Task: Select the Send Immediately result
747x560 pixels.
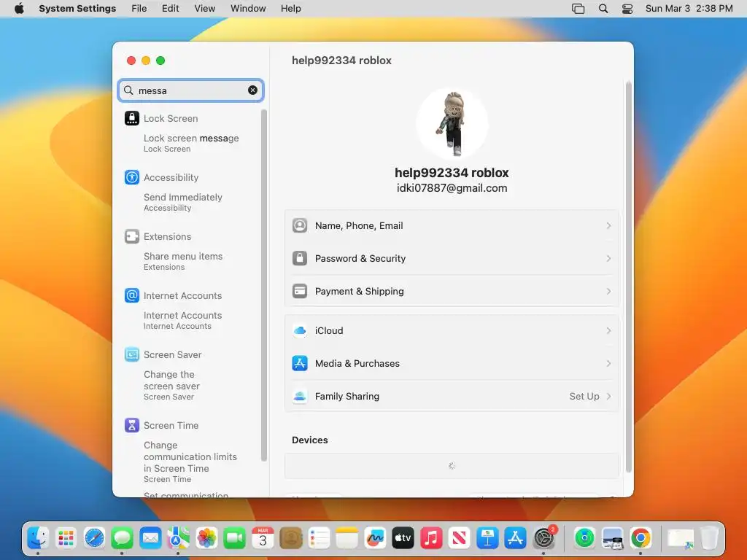Action: coord(183,202)
